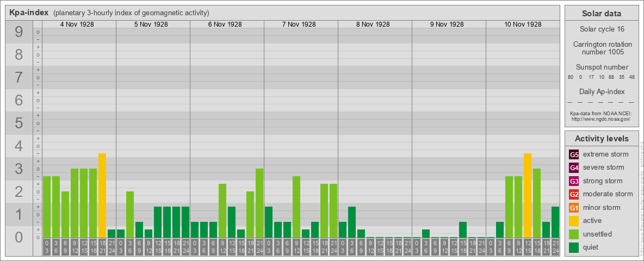Click the 'extreme storm' legend label

click(606, 154)
